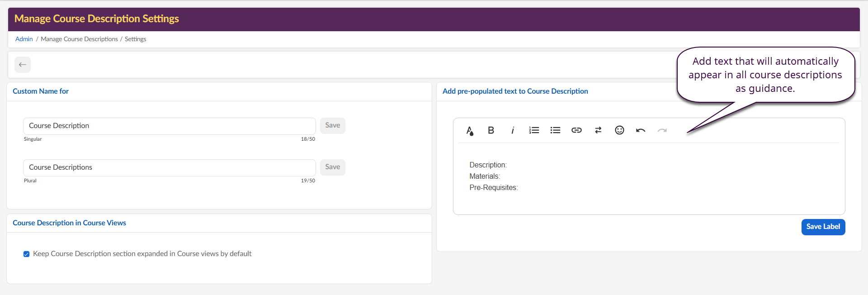Go to Manage Course Descriptions breadcrumb

point(79,39)
